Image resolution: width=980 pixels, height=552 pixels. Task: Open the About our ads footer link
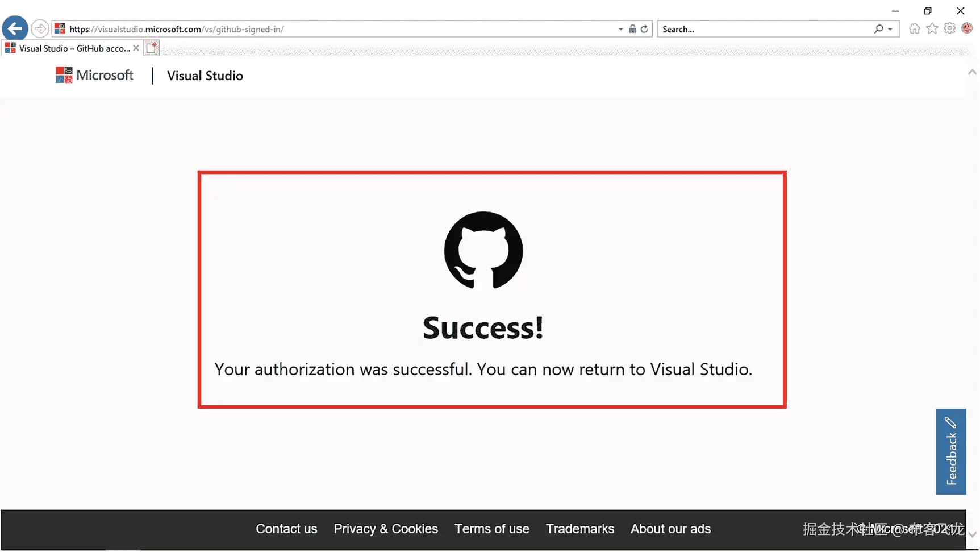(670, 529)
